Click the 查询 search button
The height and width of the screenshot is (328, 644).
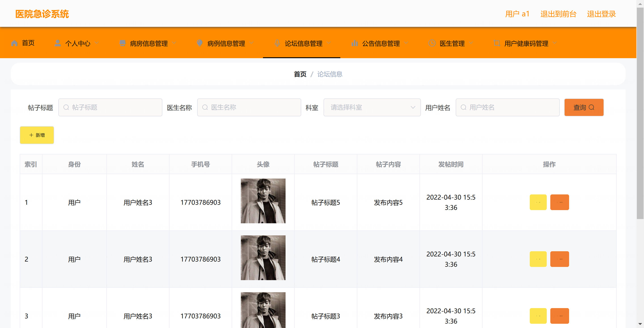coord(584,107)
